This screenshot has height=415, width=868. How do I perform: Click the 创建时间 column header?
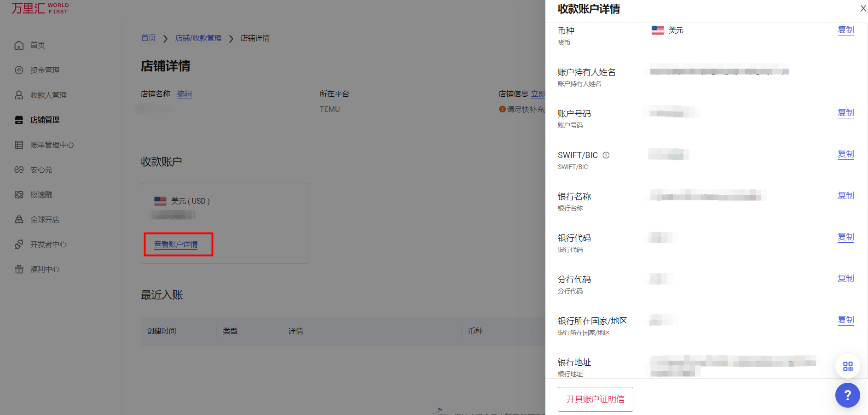pos(162,331)
